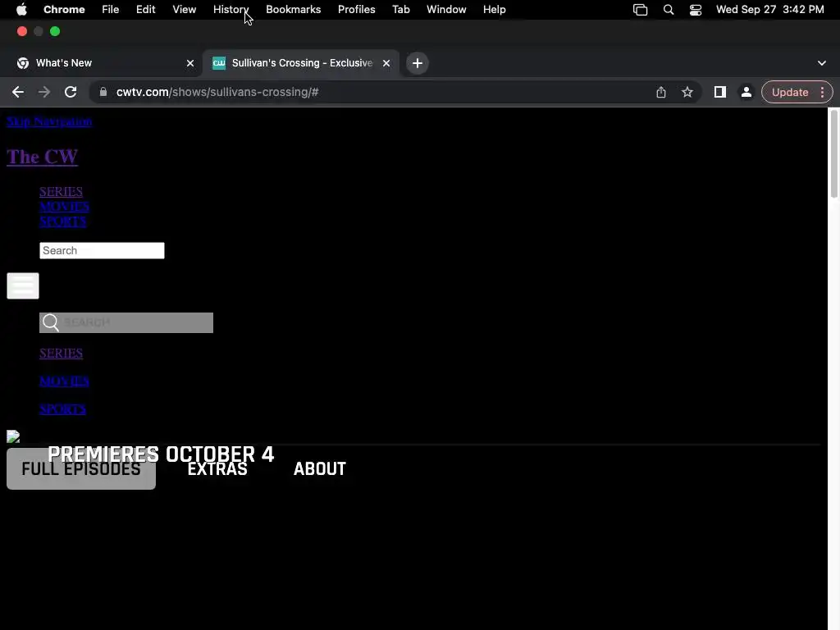This screenshot has width=840, height=630.
Task: Click the address bar URL
Action: point(217,92)
